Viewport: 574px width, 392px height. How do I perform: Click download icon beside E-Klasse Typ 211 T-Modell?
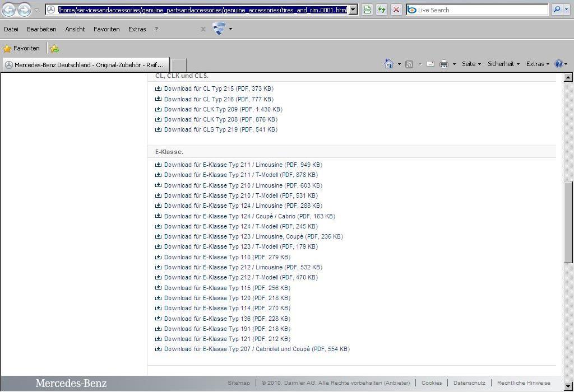point(158,175)
